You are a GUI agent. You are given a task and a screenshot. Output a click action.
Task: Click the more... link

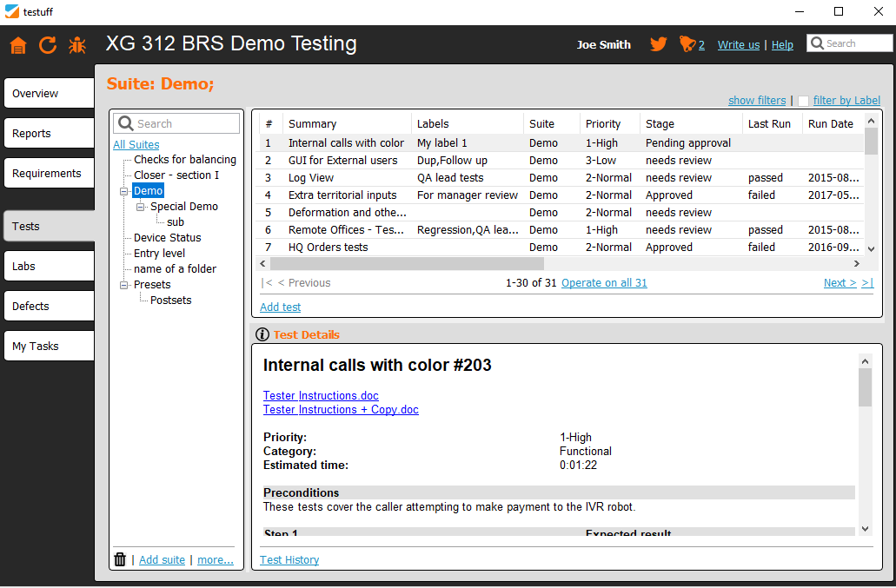coord(216,560)
